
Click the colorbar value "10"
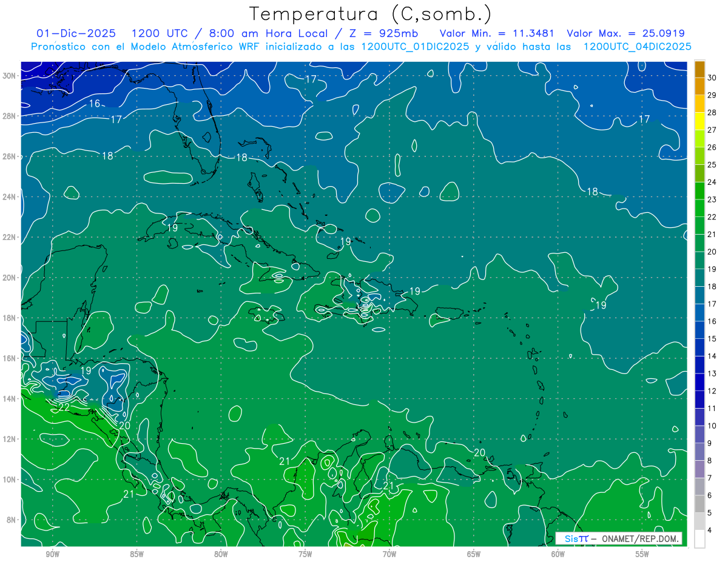(712, 426)
